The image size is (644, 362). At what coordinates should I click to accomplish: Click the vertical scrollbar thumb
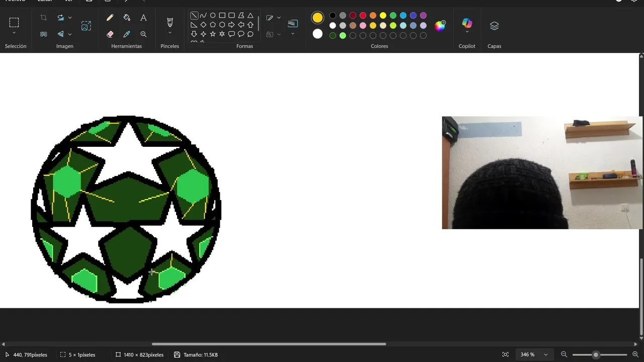click(641, 296)
